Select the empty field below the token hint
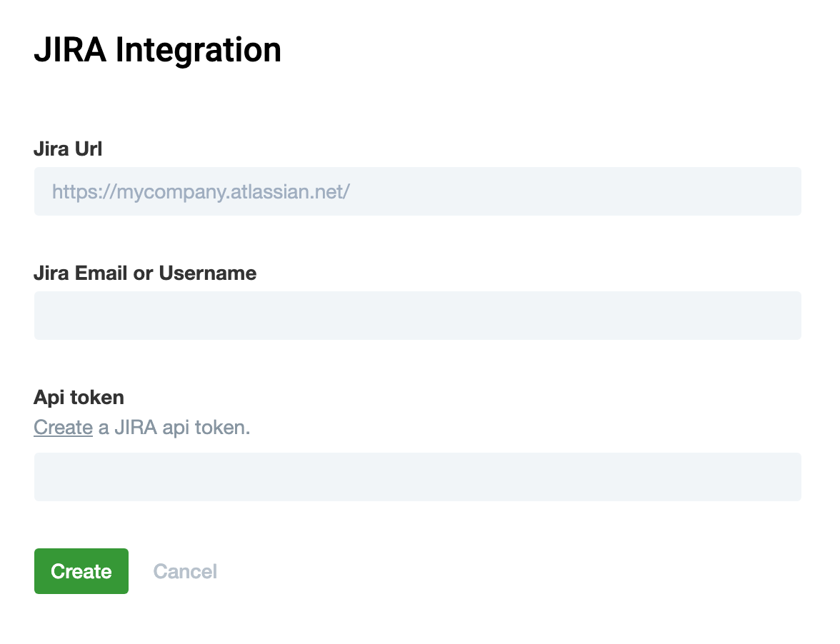 click(417, 476)
